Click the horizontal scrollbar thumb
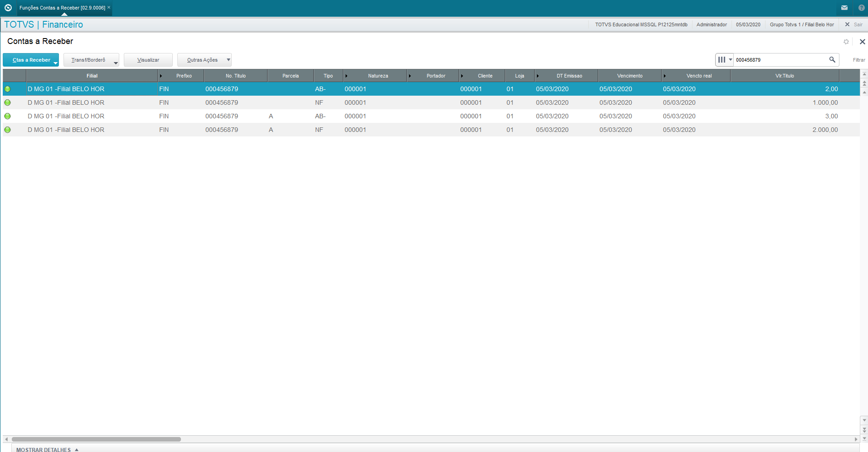Image resolution: width=868 pixels, height=452 pixels. pos(96,439)
